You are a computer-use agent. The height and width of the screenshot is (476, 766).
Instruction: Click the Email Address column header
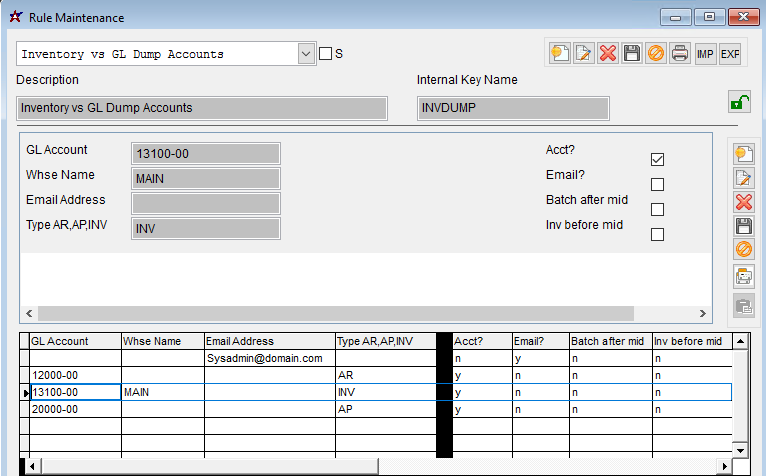(x=269, y=341)
